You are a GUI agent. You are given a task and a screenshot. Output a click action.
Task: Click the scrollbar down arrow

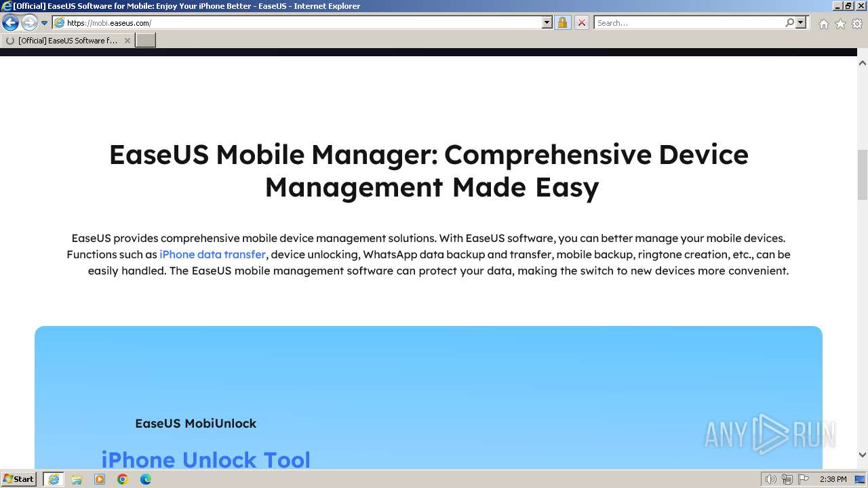point(863,455)
